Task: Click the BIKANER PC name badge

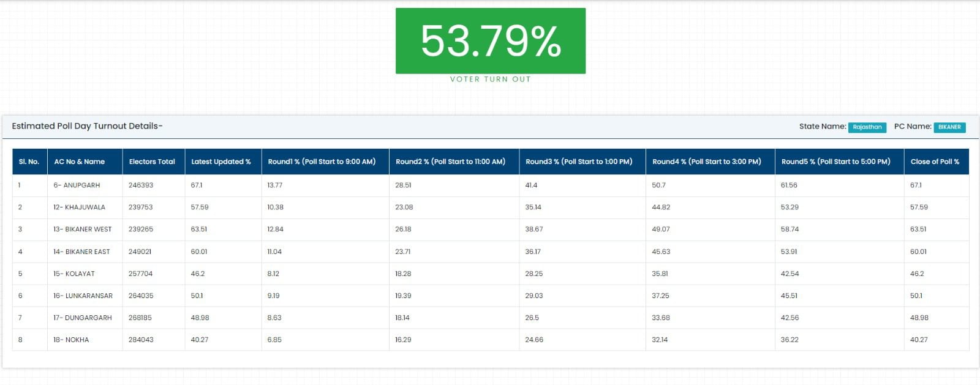Action: (x=949, y=127)
